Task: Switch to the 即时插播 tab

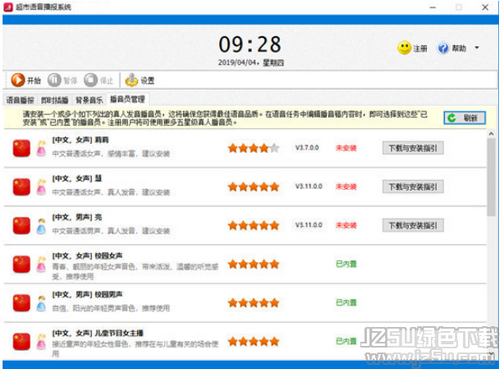Action: coord(55,100)
